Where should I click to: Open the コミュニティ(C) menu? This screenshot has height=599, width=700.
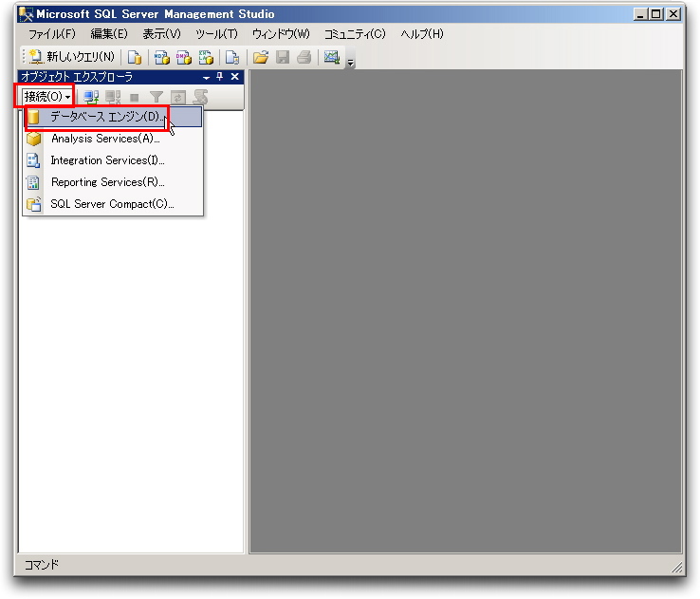[x=355, y=34]
